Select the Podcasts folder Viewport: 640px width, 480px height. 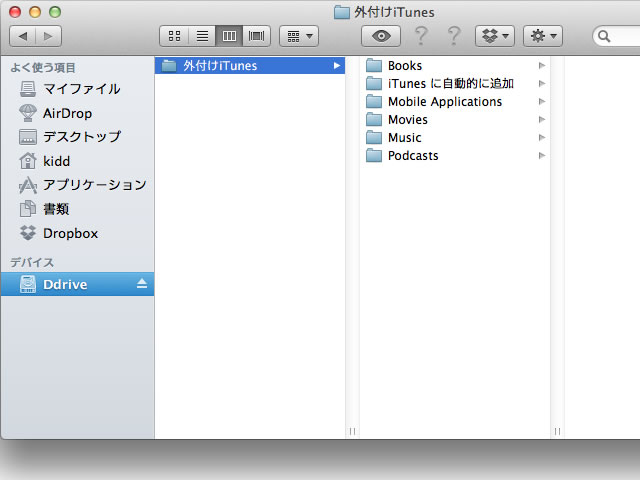pos(455,155)
